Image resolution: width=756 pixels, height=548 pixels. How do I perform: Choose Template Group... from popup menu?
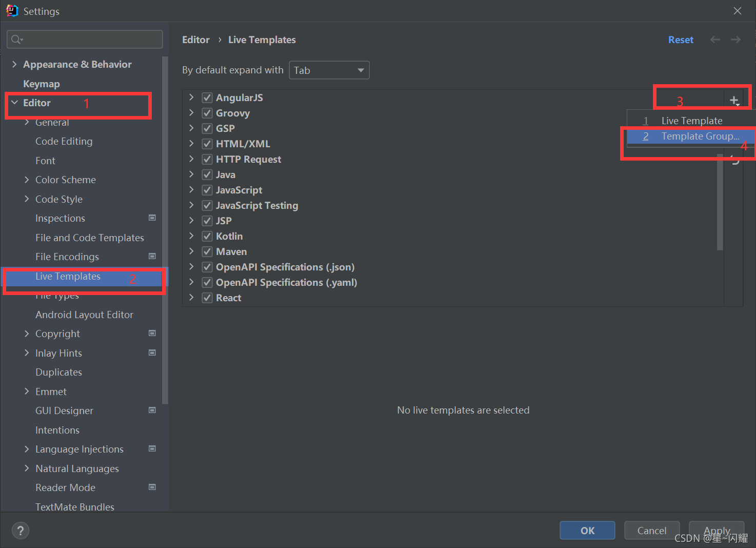(x=690, y=136)
